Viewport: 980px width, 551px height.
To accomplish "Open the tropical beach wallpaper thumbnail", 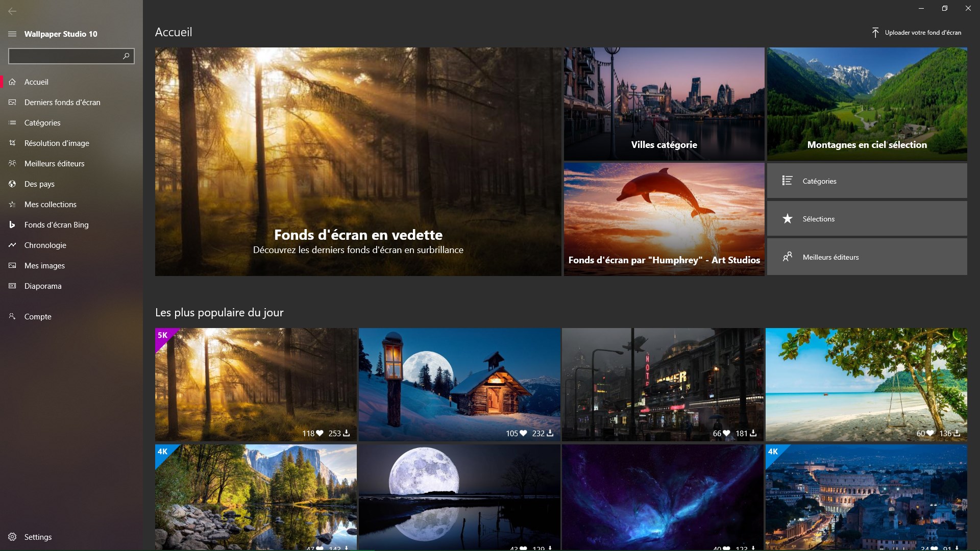I will [866, 384].
